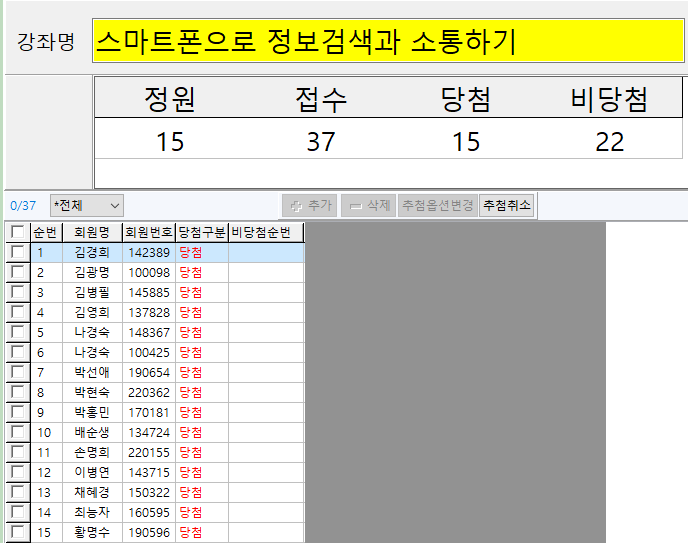Screen dimensions: 688x543
Task: Check the box for row 12 이병연
Action: (x=18, y=472)
